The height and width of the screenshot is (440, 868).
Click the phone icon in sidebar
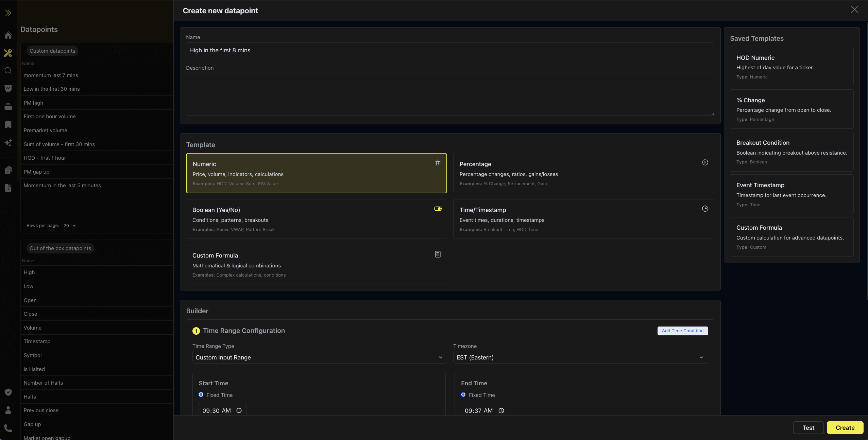coord(8,428)
